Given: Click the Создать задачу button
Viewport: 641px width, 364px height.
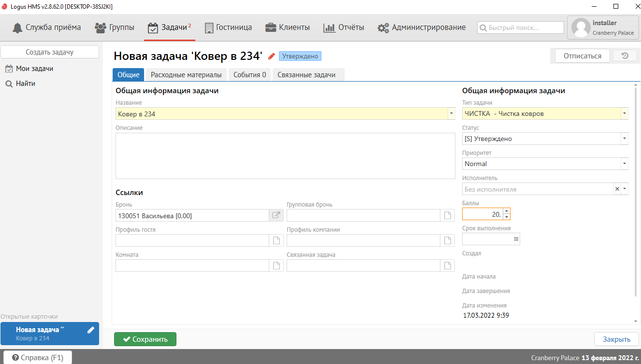Looking at the screenshot, I should (50, 52).
